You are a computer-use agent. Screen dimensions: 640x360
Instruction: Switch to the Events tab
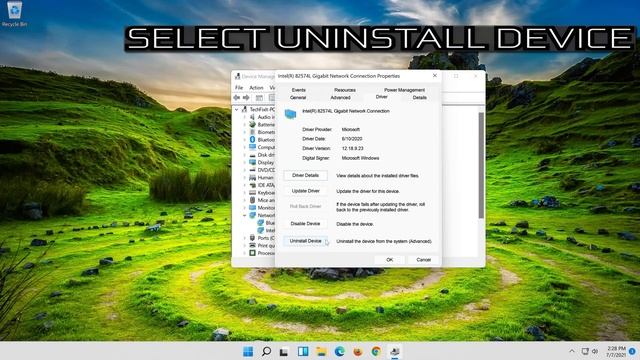(298, 90)
